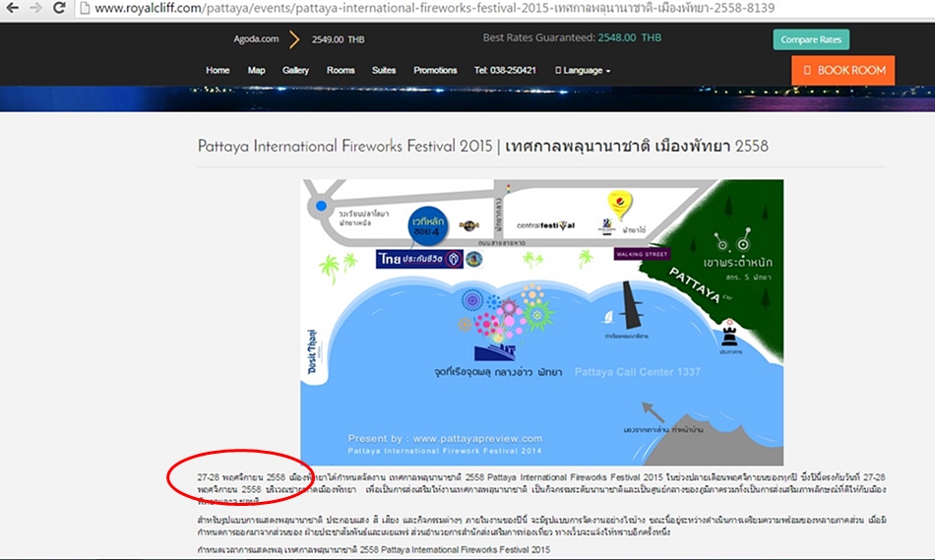Click the white PATTAYA City sign on the hill
This screenshot has height=560, width=935.
coord(696,285)
